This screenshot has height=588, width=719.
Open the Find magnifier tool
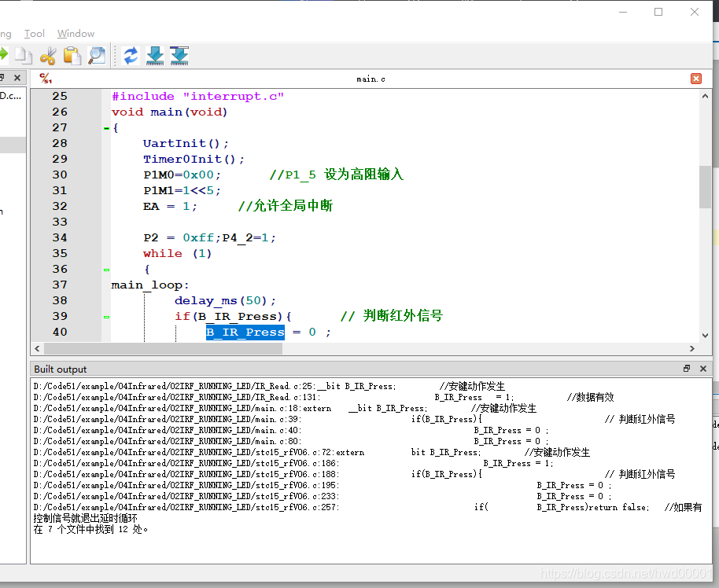point(97,56)
